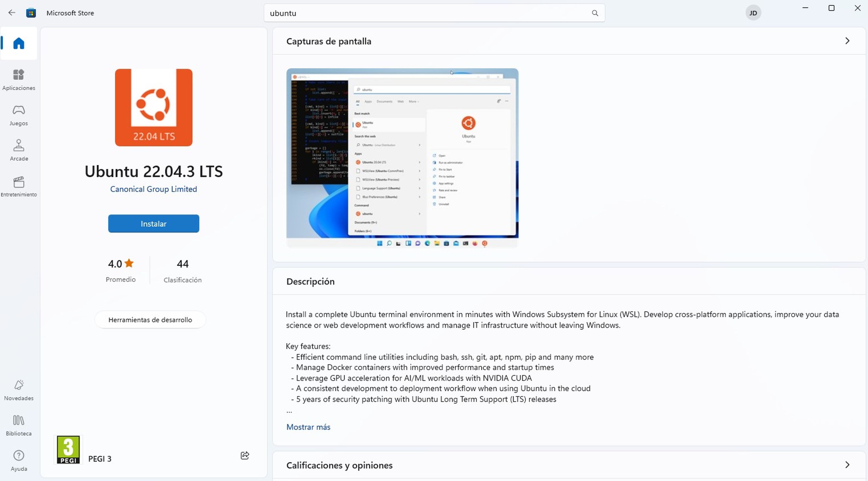Viewport: 868px width, 481px height.
Task: Click the Herramientas de desarrollo tag
Action: click(150, 320)
